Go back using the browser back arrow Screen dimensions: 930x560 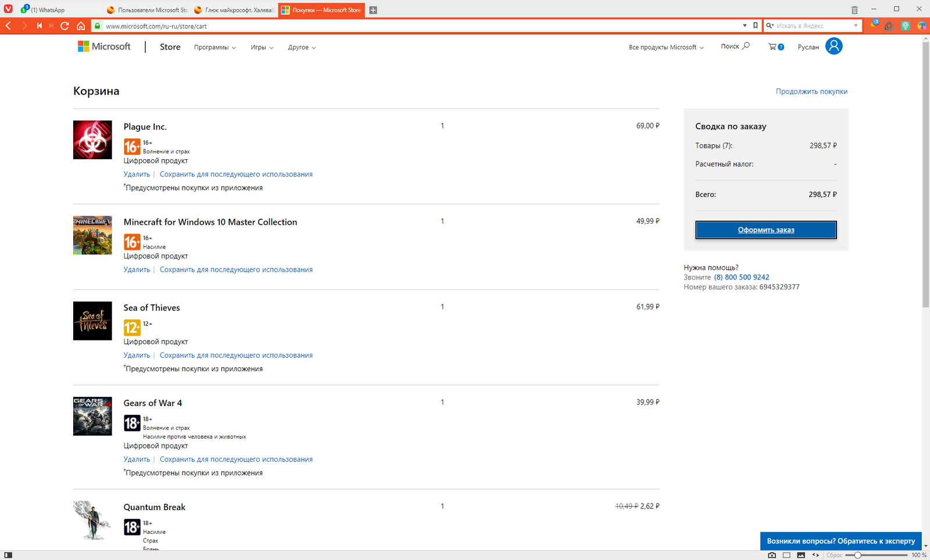tap(8, 26)
